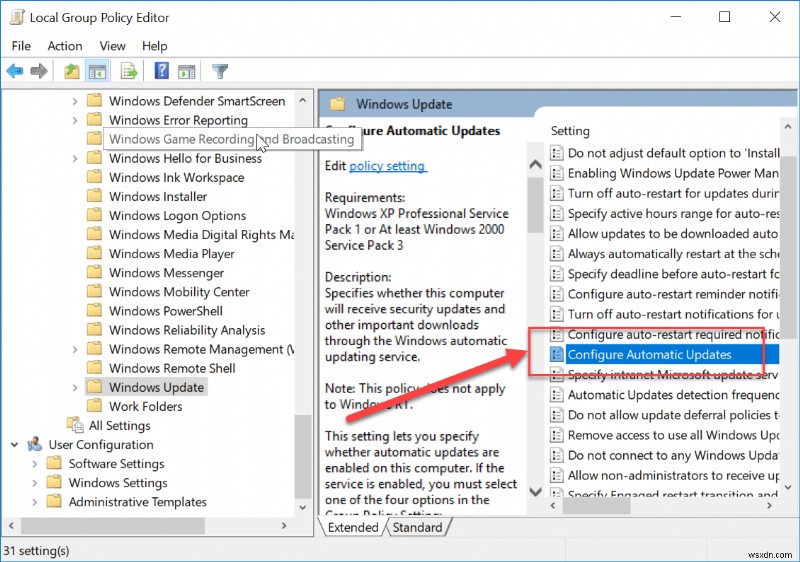The width and height of the screenshot is (800, 562).
Task: Open the File menu
Action: tap(21, 46)
